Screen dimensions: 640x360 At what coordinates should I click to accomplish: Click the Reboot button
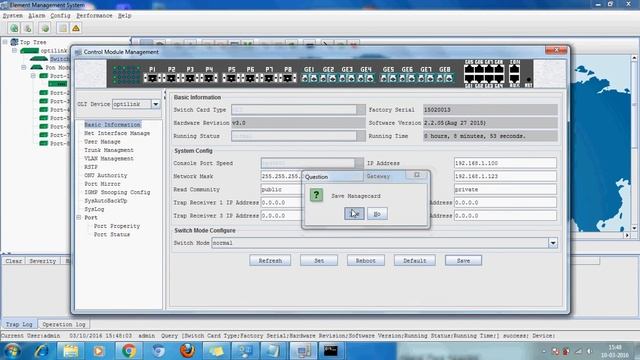point(366,260)
